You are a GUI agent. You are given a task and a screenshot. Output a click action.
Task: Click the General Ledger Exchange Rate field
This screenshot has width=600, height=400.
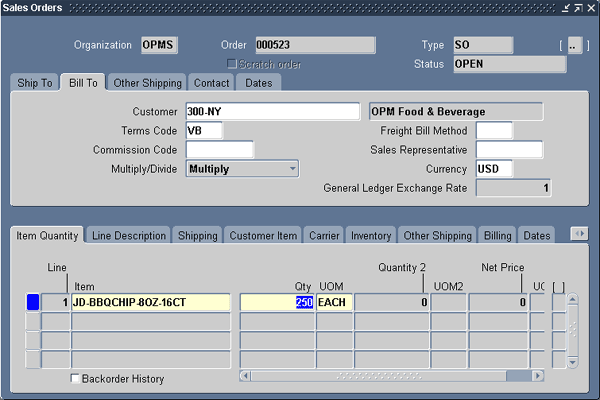pos(513,188)
